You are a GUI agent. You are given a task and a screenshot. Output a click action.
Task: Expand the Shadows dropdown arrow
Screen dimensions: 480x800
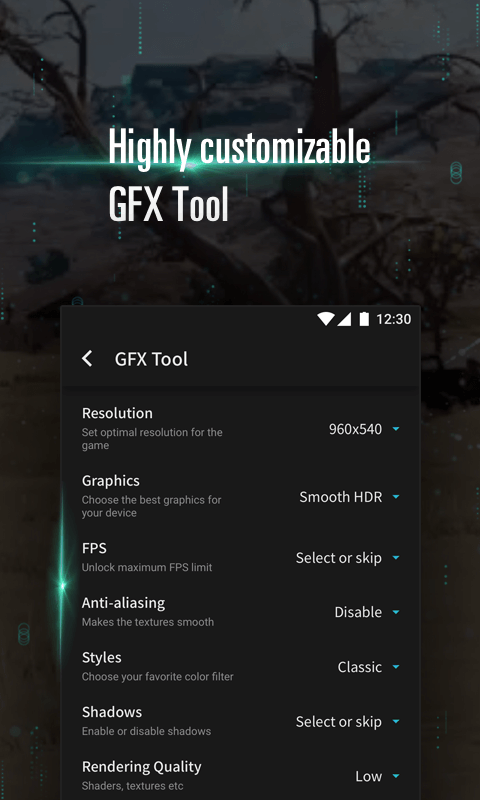pos(396,721)
